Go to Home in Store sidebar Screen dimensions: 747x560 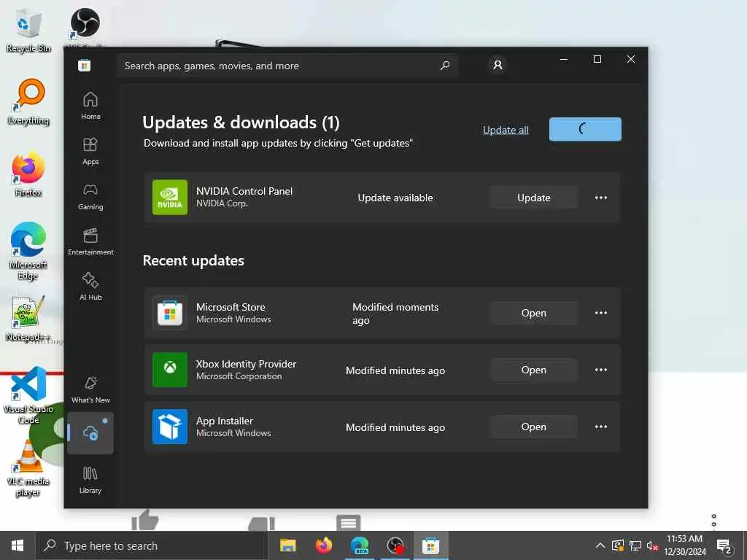90,106
